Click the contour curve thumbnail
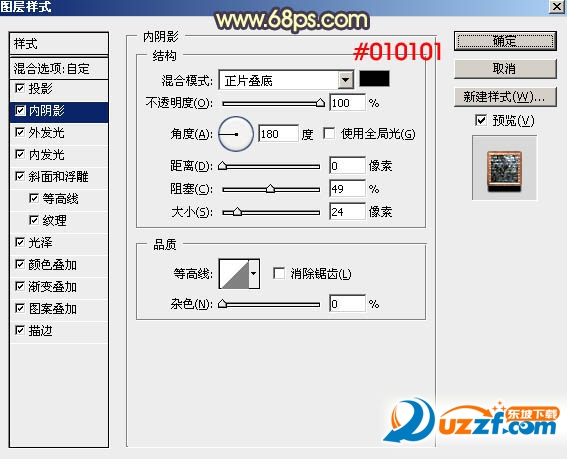The image size is (567, 459). (234, 273)
